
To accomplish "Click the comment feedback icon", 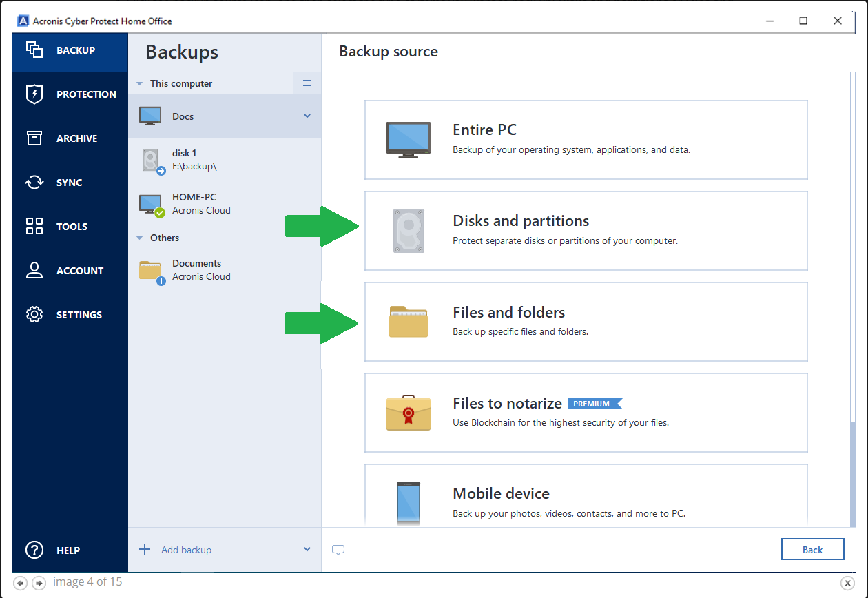I will (338, 550).
